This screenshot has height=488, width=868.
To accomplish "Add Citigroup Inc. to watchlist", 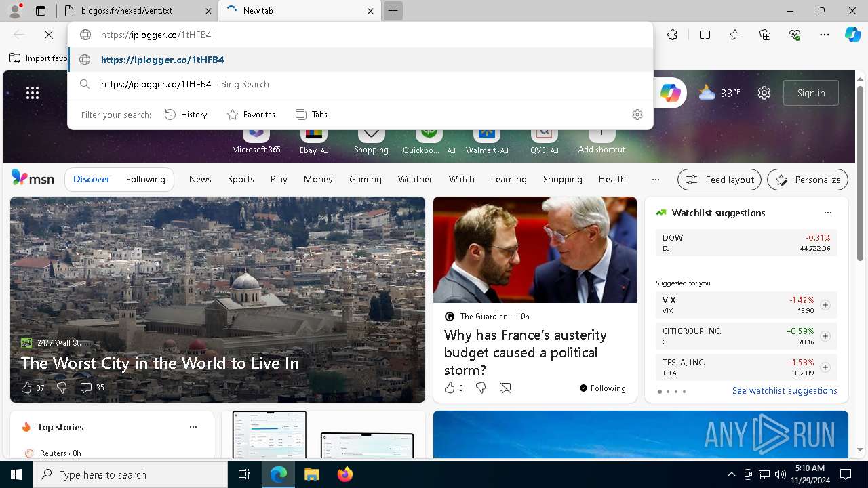I will pos(825,336).
